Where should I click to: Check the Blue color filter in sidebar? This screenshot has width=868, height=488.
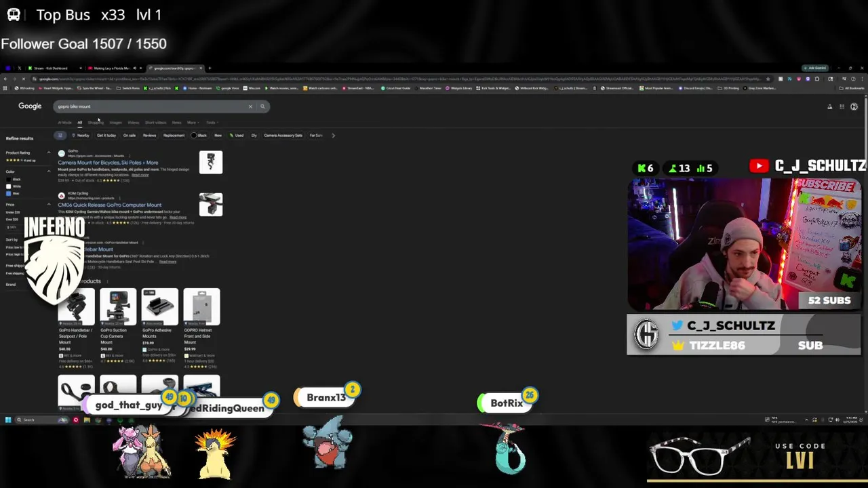click(x=9, y=194)
